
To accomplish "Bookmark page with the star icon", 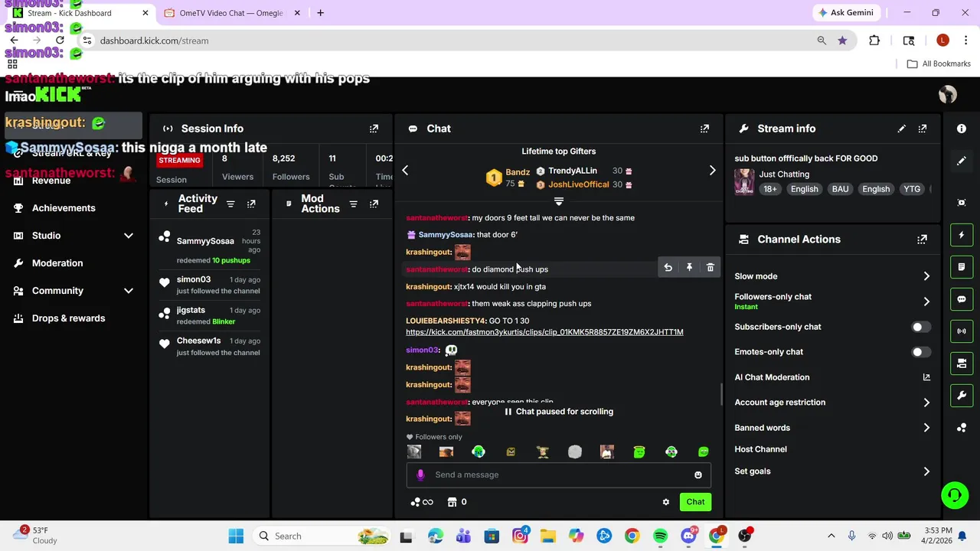I will tap(842, 41).
